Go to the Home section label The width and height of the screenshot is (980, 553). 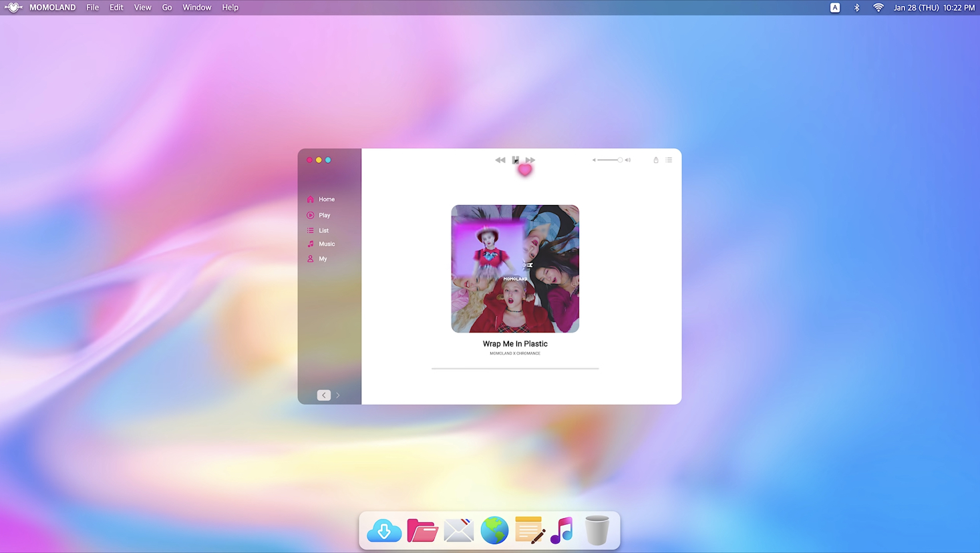tap(327, 199)
